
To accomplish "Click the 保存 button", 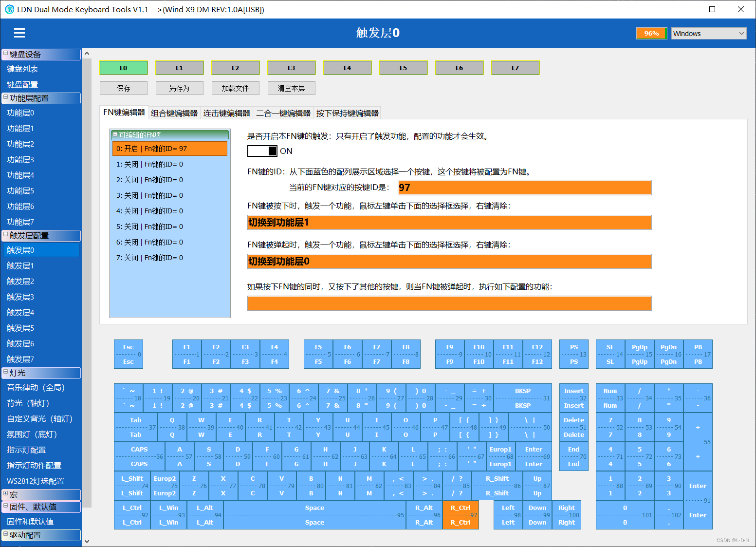I will pyautogui.click(x=124, y=88).
